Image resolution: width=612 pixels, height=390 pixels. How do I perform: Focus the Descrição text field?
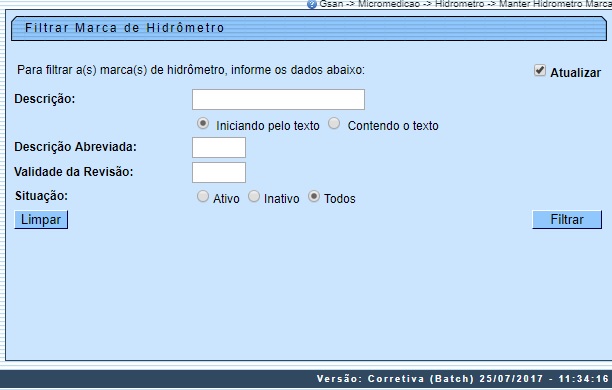[278, 100]
